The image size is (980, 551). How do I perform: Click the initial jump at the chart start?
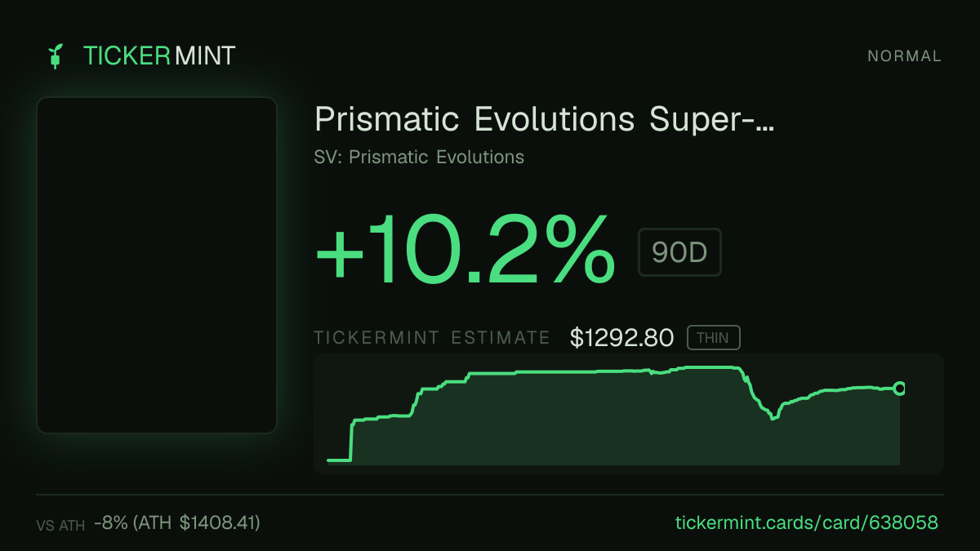[352, 441]
